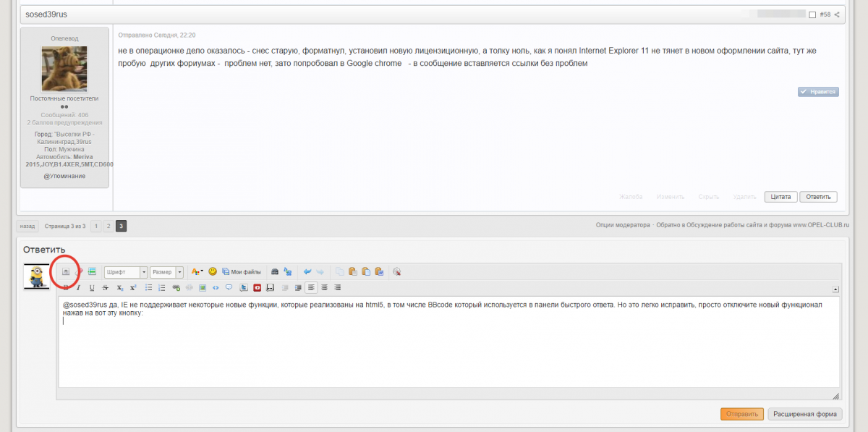Toggle the Нравится like button
The height and width of the screenshot is (432, 868).
point(818,92)
